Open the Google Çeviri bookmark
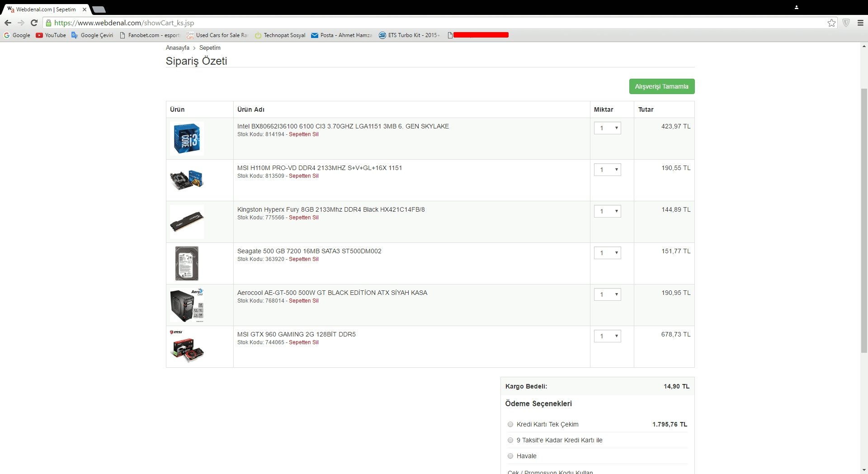The height and width of the screenshot is (474, 868). click(x=92, y=35)
